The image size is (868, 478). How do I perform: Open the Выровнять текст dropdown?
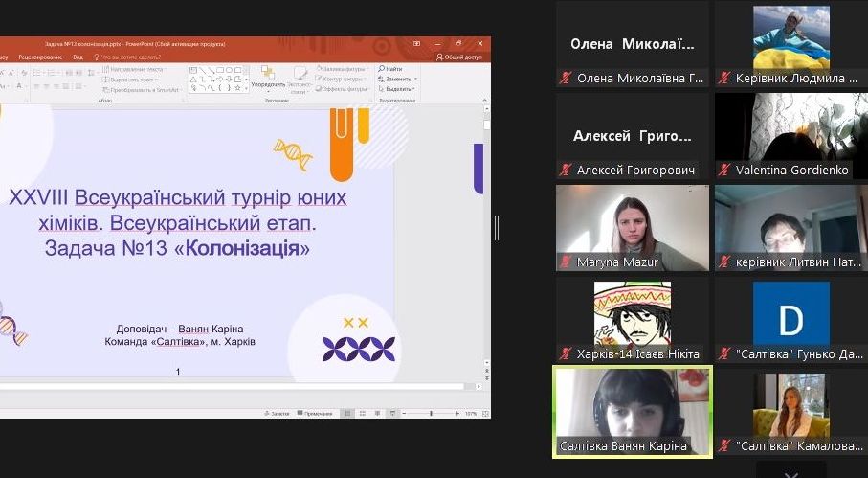point(130,80)
